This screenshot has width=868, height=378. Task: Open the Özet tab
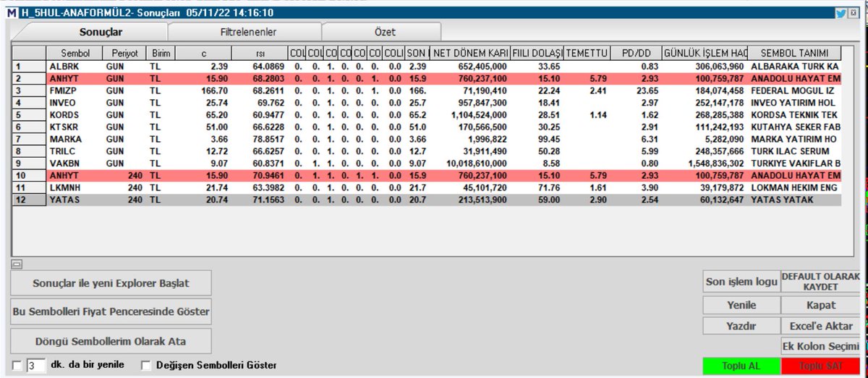click(385, 32)
